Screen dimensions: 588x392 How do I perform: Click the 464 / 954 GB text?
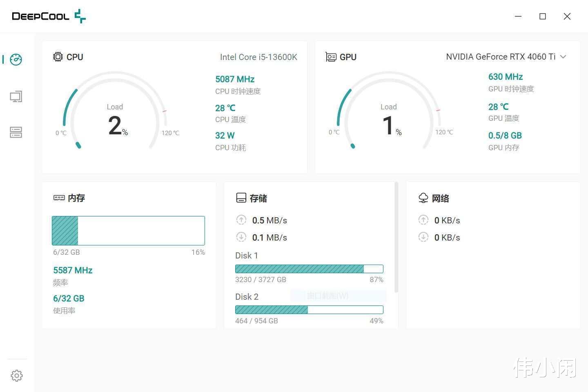(256, 321)
